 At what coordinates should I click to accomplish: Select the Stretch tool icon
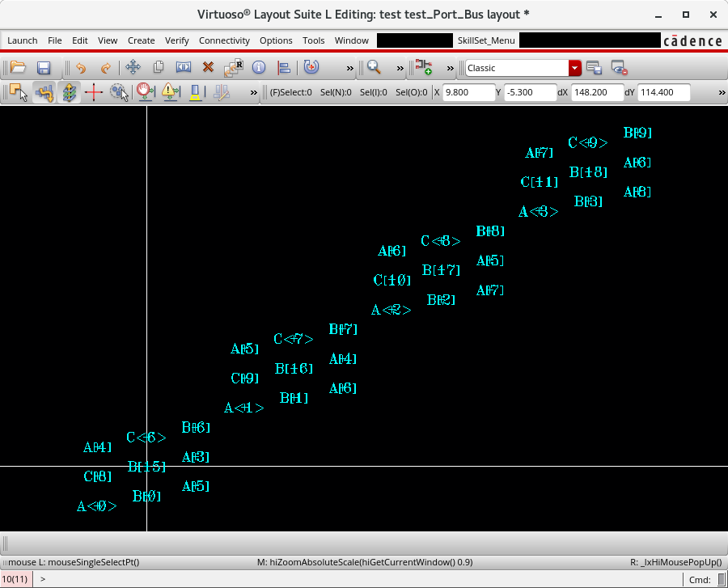(x=184, y=67)
